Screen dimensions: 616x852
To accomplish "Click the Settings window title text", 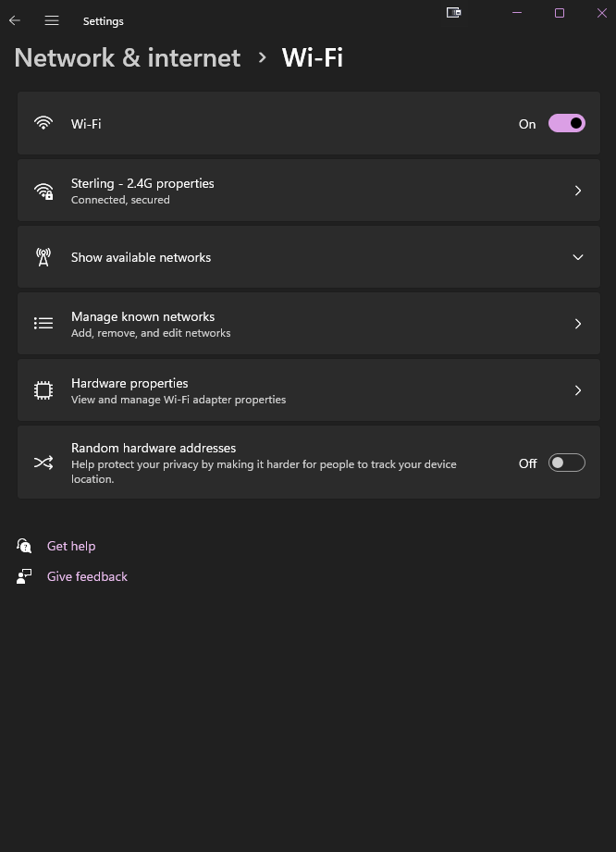I will 103,21.
